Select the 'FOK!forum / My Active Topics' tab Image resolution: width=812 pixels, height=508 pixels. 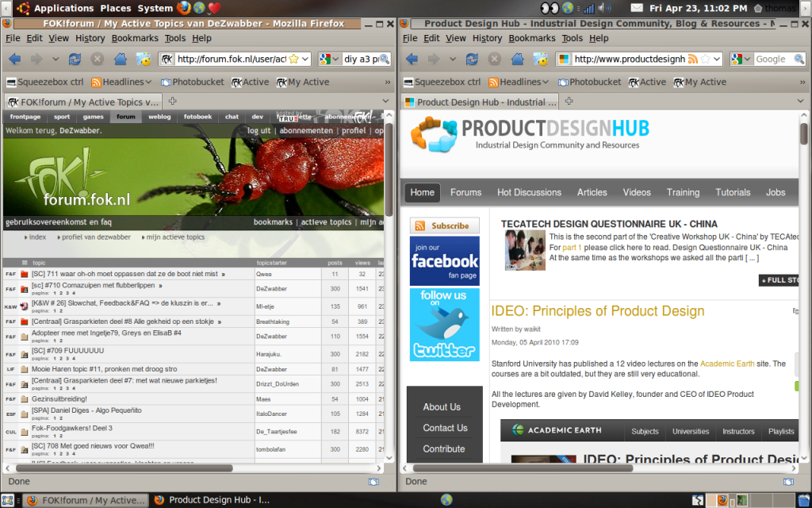pyautogui.click(x=82, y=102)
